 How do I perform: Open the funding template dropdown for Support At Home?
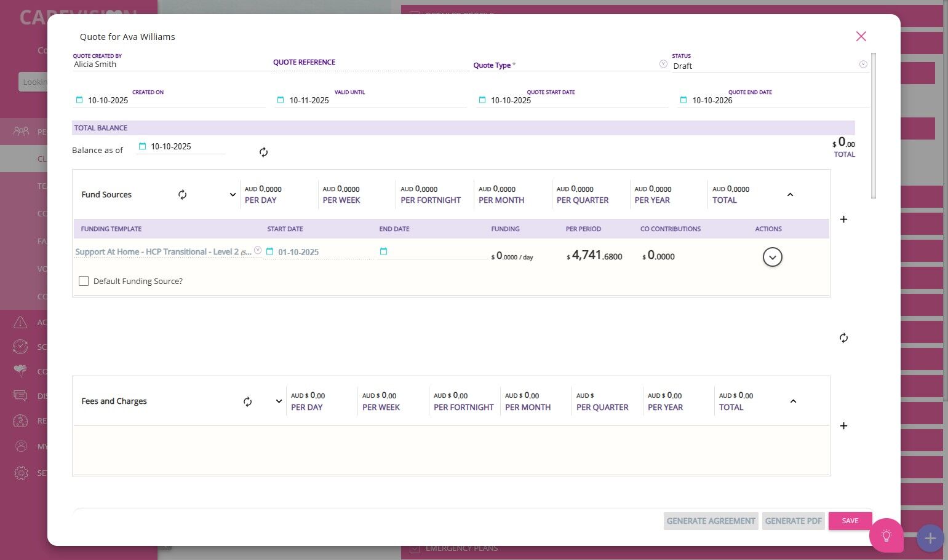click(258, 250)
